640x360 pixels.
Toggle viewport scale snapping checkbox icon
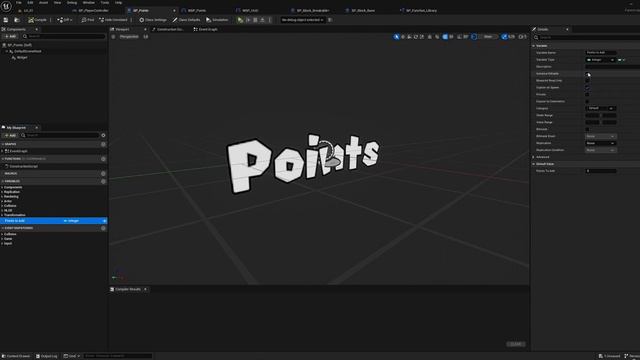(x=504, y=37)
